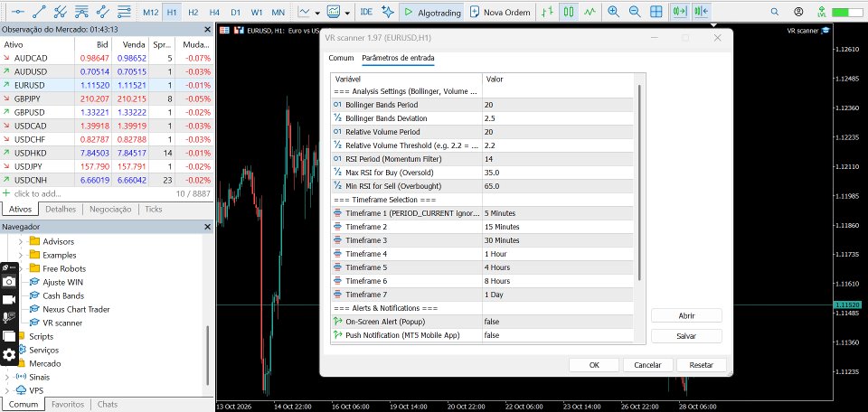Switch chart to line chart icon
This screenshot has width=868, height=412.
[x=590, y=12]
